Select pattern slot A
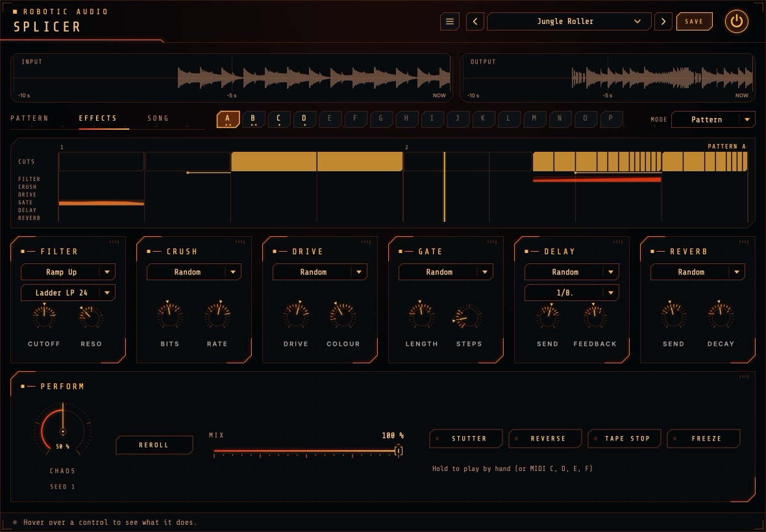The width and height of the screenshot is (766, 532). click(228, 119)
